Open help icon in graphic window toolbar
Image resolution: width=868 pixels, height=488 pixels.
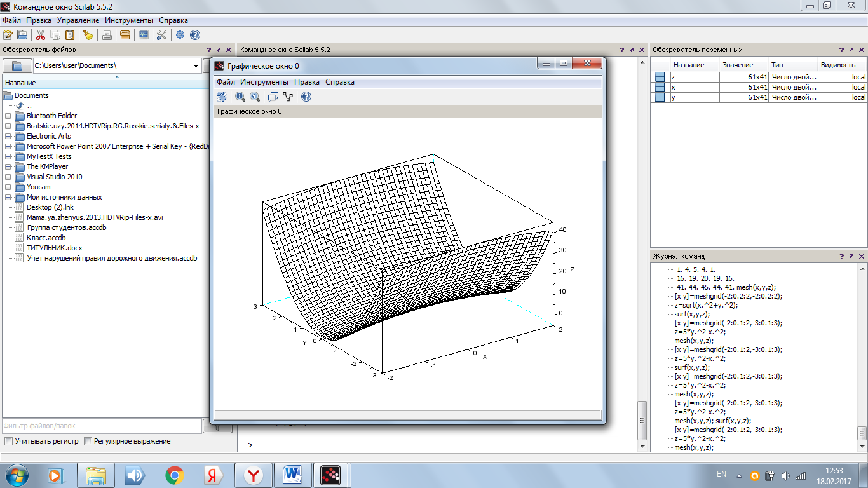point(306,97)
